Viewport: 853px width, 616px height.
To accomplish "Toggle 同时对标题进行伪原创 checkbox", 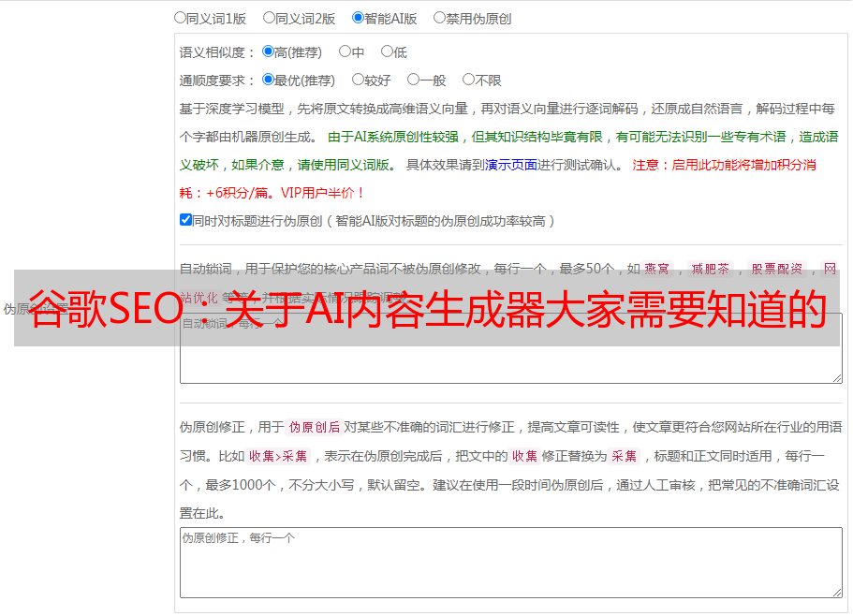I will tap(185, 220).
